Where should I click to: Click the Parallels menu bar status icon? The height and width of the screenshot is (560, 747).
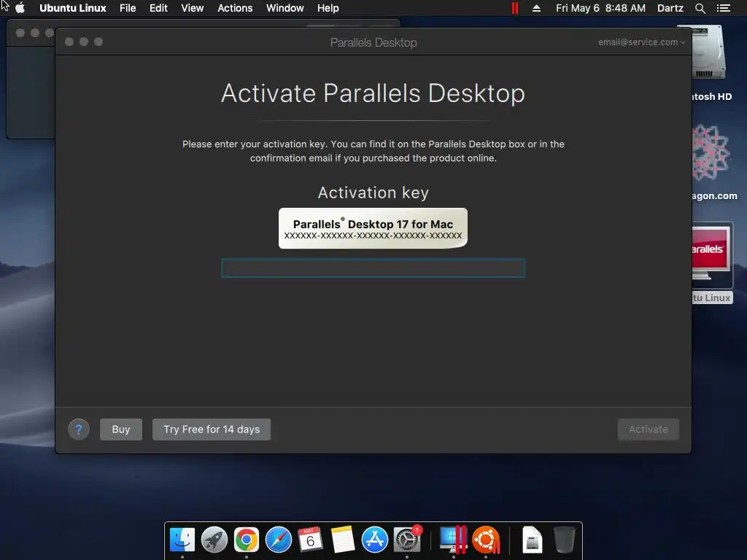point(514,8)
